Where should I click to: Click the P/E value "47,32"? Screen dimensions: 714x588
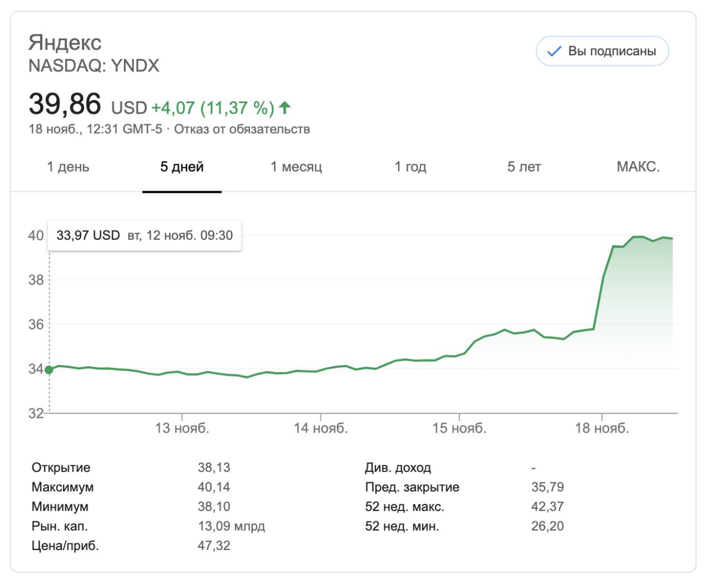(214, 546)
